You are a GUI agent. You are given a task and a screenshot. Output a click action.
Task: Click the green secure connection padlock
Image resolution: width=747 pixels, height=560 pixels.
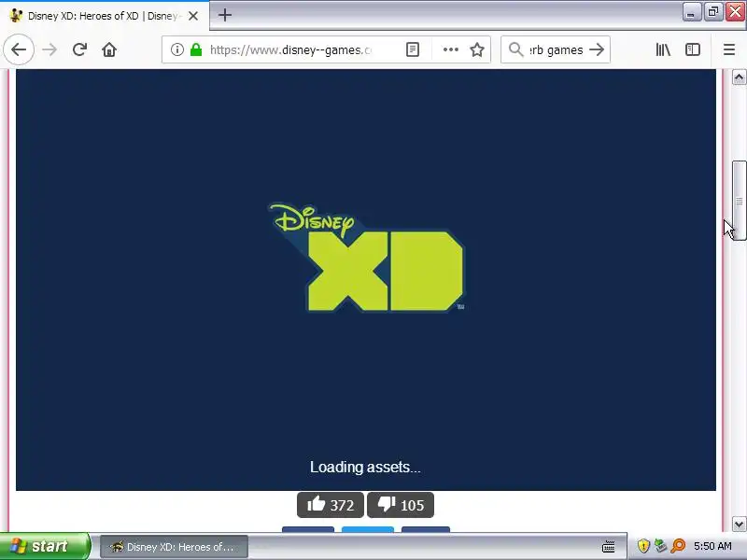[x=196, y=49]
